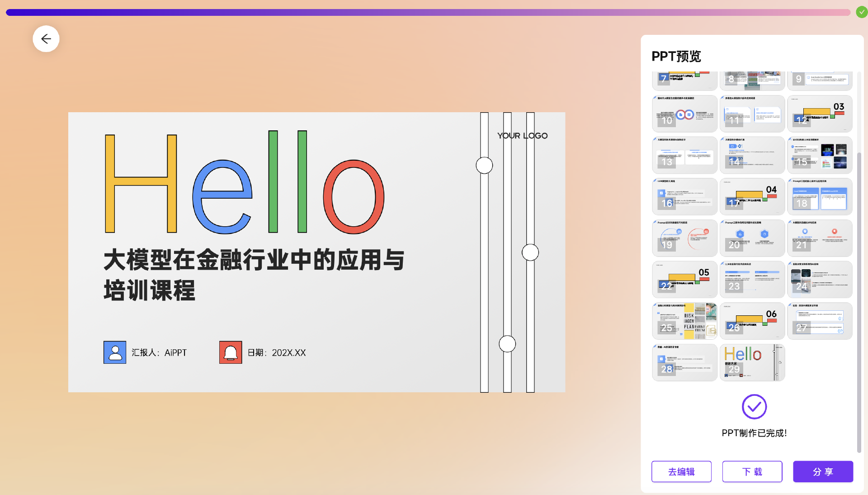Screen dimensions: 868x495
Task: Select slide 22 section 05 thumbnail
Action: (684, 280)
